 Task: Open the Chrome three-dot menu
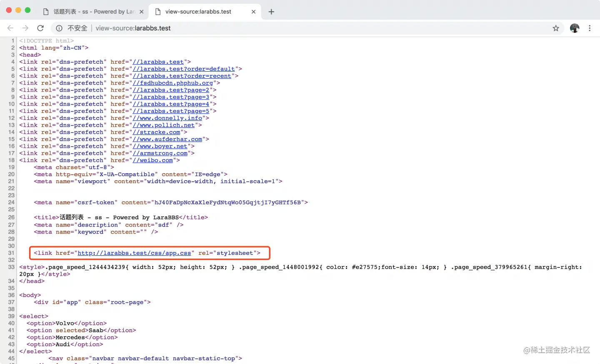tap(590, 28)
